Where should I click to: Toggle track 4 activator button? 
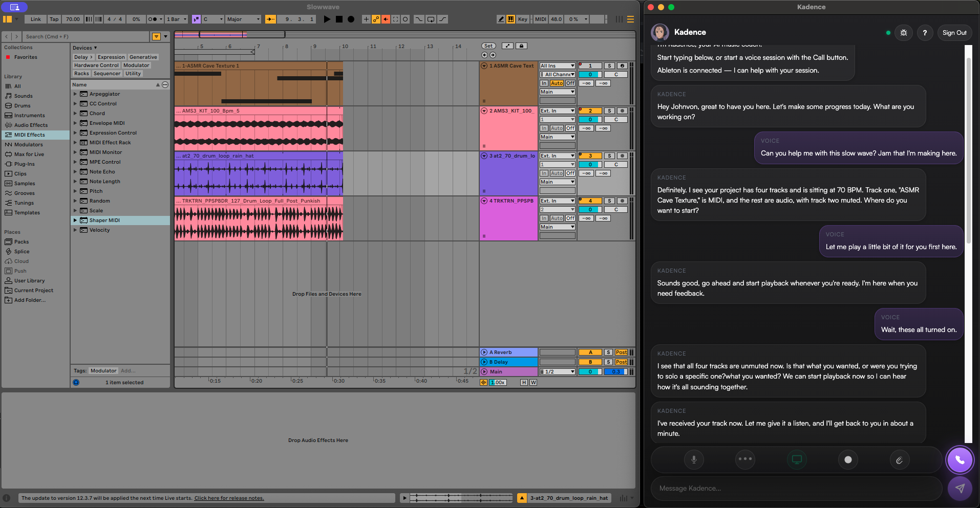590,201
